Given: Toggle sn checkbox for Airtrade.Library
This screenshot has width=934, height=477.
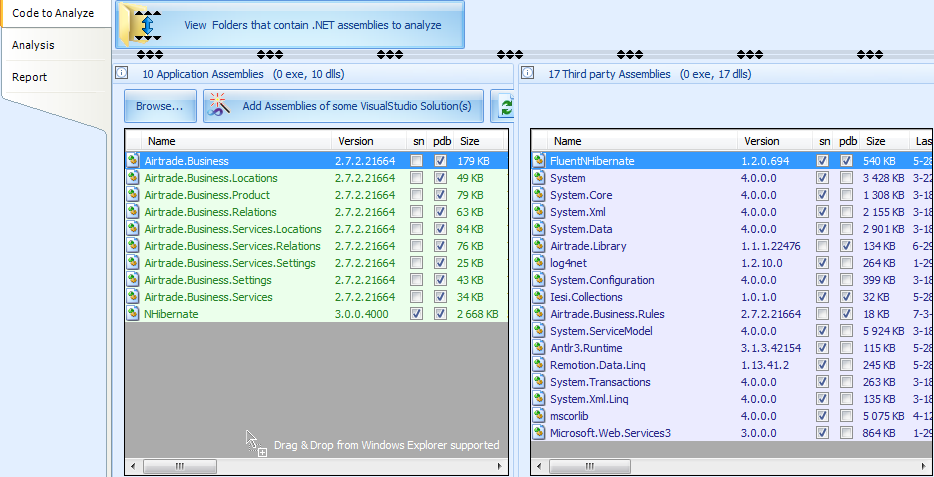Looking at the screenshot, I should click(823, 245).
